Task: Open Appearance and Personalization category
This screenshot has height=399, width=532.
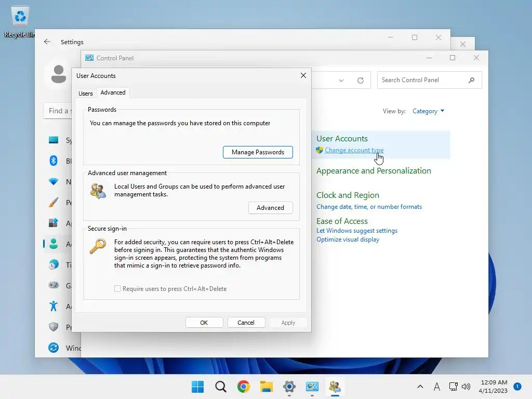Action: pyautogui.click(x=374, y=170)
